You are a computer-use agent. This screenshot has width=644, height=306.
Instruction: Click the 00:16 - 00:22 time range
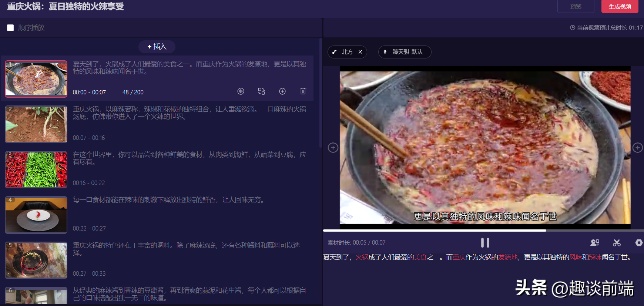tap(89, 183)
